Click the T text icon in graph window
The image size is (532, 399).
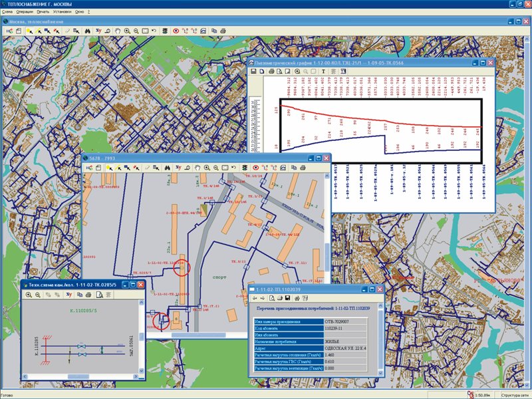click(323, 70)
